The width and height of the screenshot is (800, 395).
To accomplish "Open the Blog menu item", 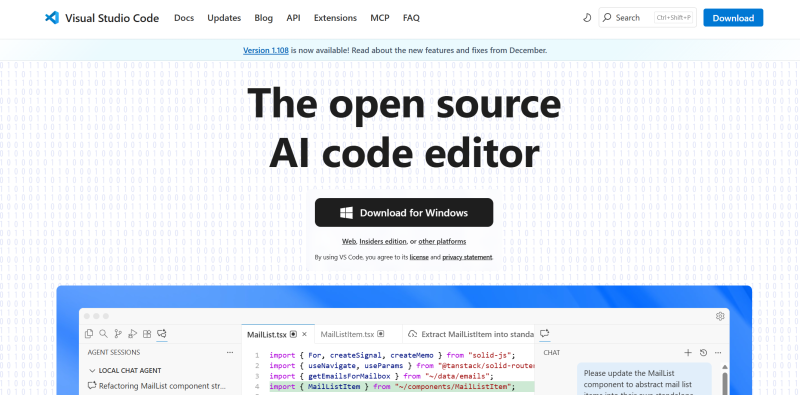I will tap(263, 18).
